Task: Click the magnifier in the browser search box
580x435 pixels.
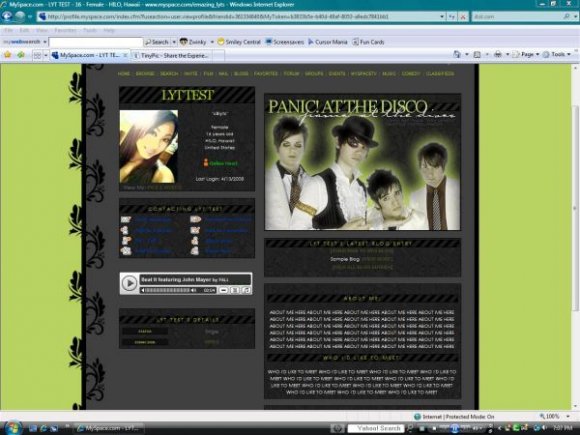Action: click(566, 17)
